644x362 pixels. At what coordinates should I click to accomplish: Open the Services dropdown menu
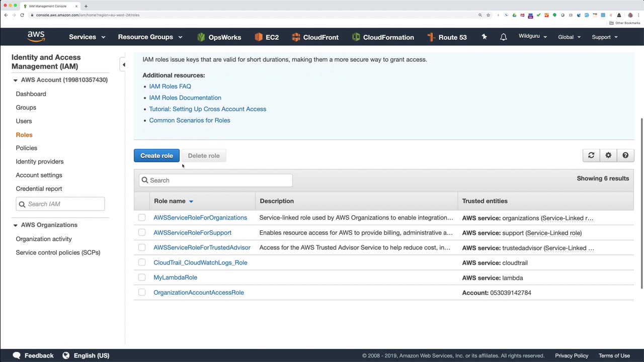point(87,37)
